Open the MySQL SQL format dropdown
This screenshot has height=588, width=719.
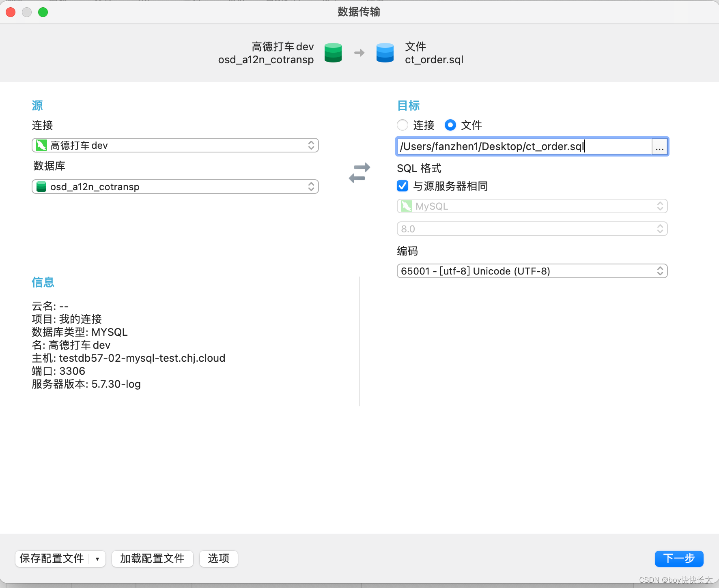532,206
